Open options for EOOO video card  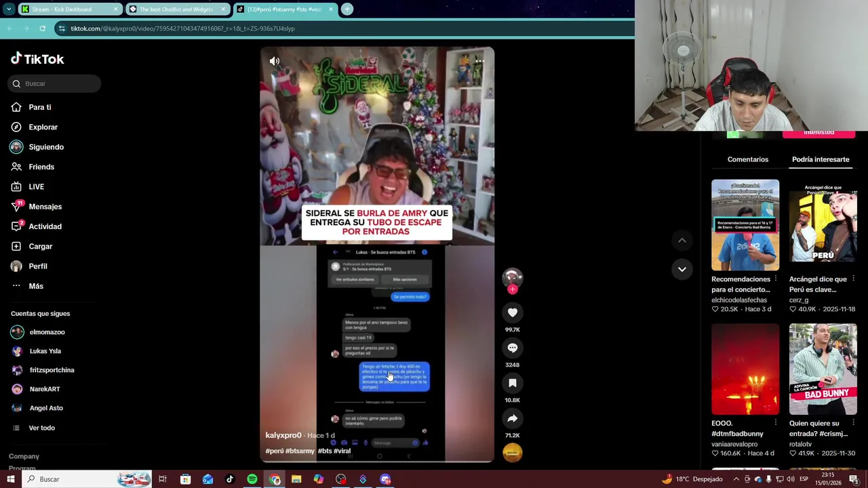(x=776, y=423)
